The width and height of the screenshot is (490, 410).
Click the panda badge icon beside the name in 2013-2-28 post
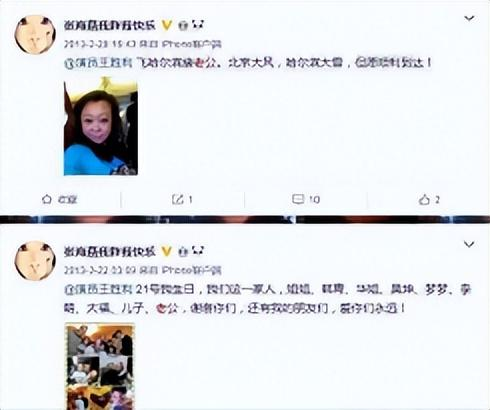tap(198, 25)
